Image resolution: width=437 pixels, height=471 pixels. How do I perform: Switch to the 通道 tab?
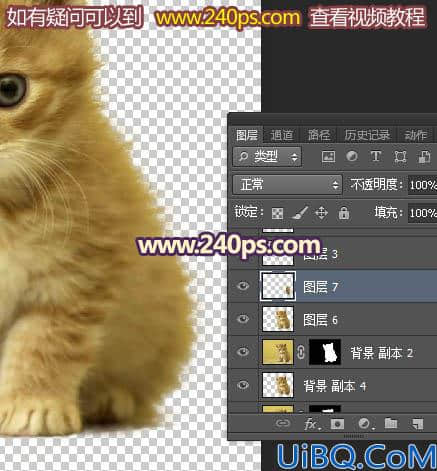point(282,135)
